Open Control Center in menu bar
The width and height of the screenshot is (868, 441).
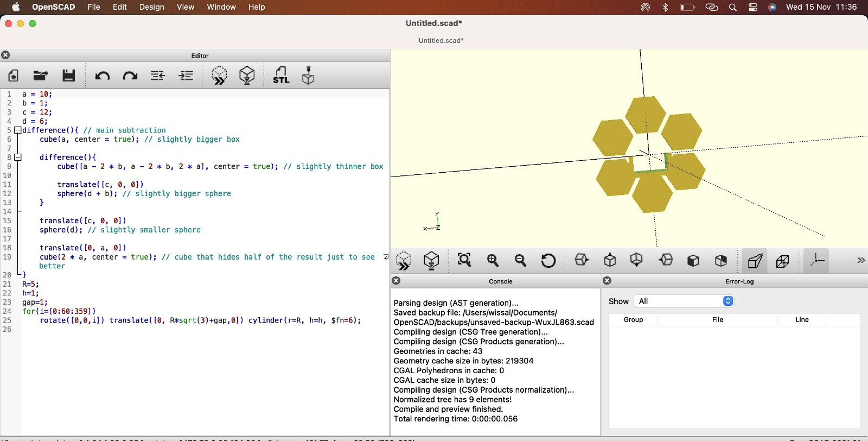click(x=753, y=7)
